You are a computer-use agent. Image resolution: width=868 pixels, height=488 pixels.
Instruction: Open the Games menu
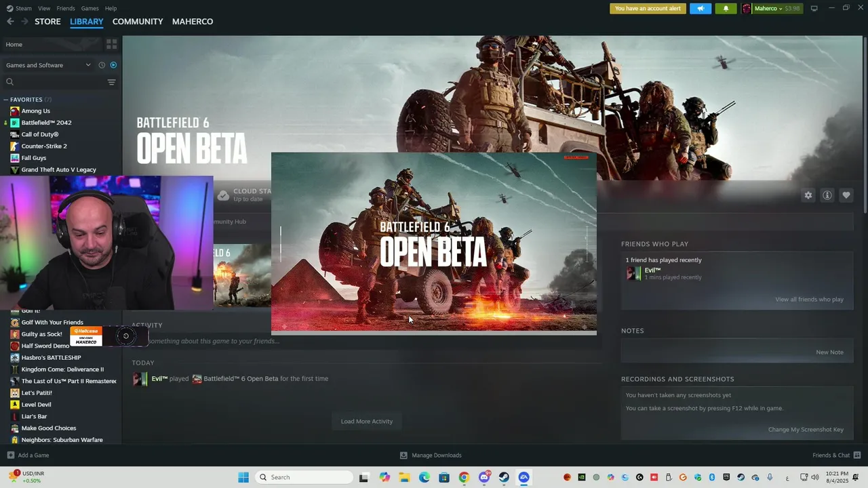90,8
